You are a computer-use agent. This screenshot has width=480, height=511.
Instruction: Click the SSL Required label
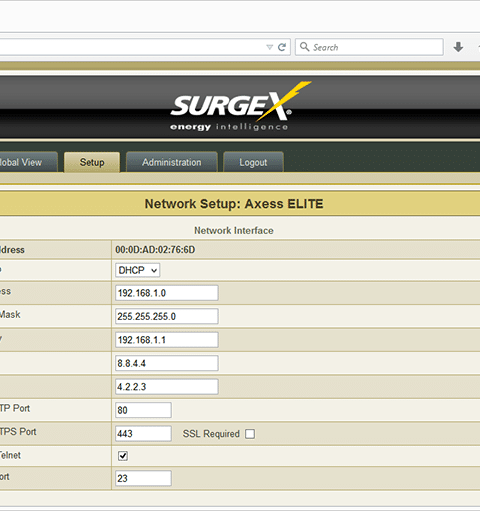(x=211, y=434)
